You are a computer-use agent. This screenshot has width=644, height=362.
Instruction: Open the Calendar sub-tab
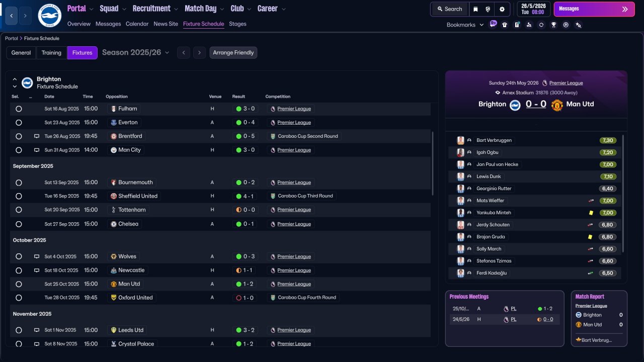coord(137,24)
